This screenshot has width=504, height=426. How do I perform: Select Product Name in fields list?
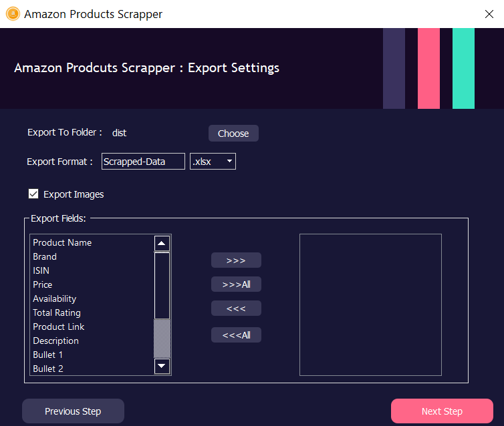[x=92, y=242]
